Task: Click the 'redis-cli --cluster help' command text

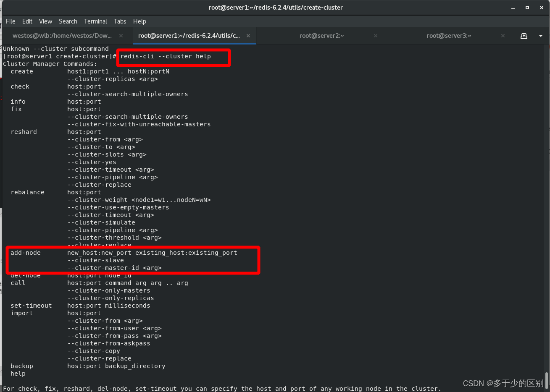Action: click(166, 56)
